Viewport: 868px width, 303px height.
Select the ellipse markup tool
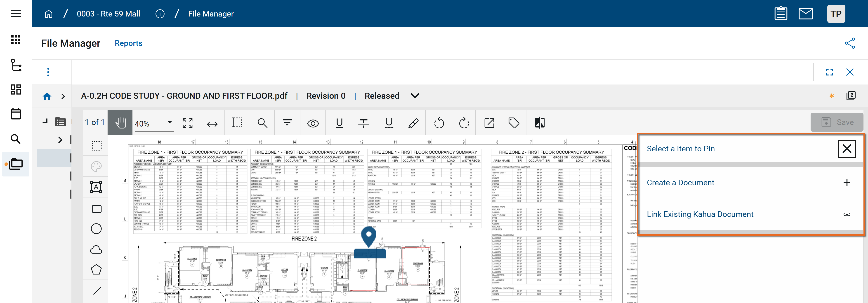tap(96, 229)
